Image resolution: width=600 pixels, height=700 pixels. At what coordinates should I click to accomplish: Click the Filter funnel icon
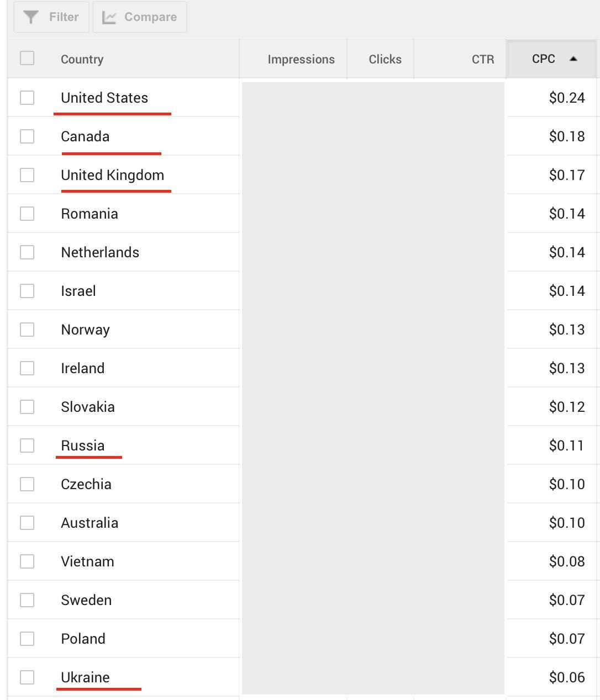pyautogui.click(x=31, y=17)
